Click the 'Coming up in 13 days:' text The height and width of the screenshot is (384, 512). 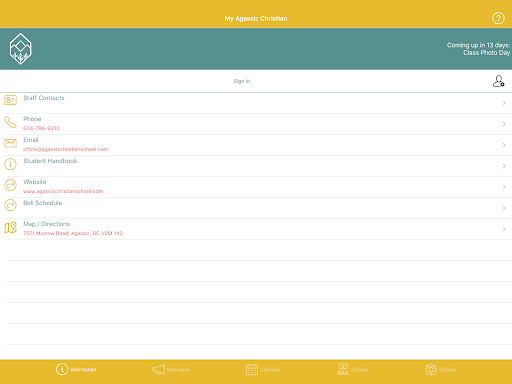pyautogui.click(x=478, y=45)
